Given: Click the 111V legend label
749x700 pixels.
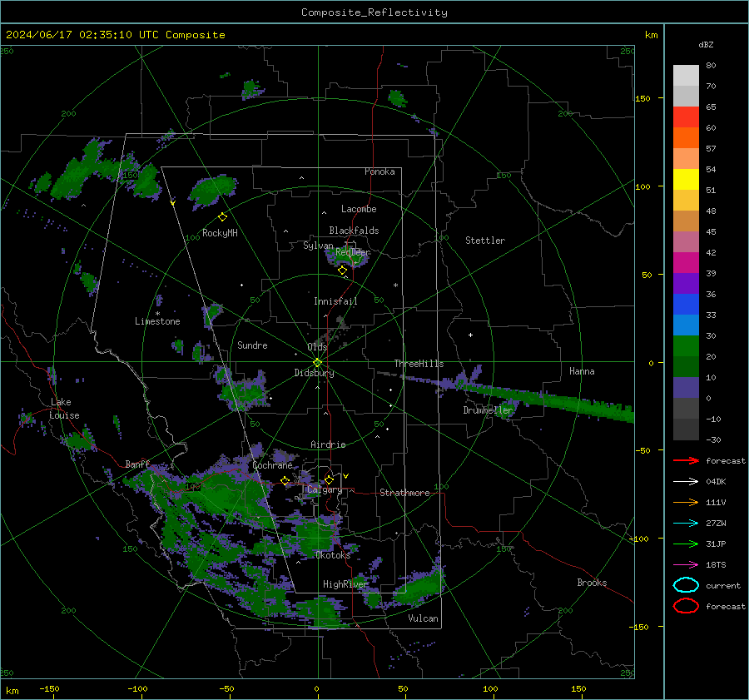Looking at the screenshot, I should point(716,502).
